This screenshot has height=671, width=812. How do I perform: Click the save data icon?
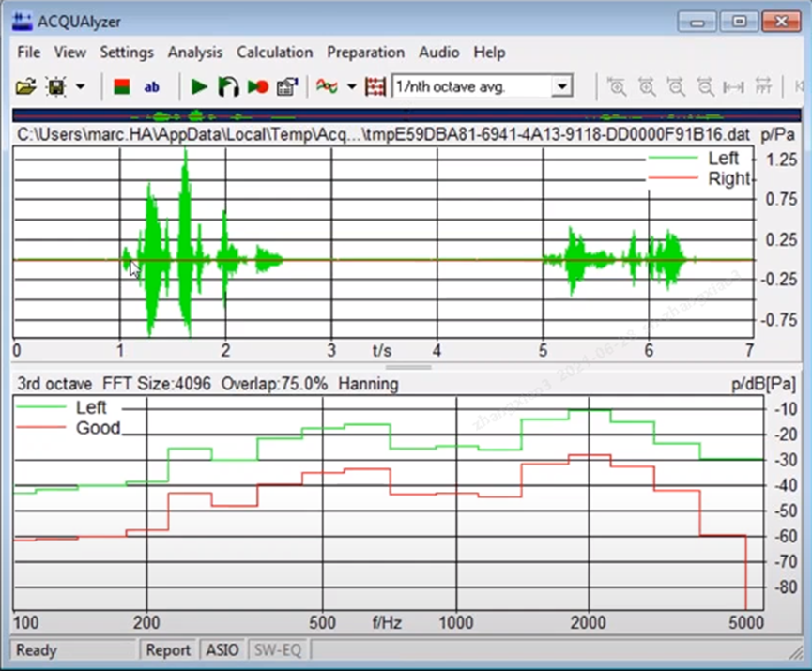[56, 86]
